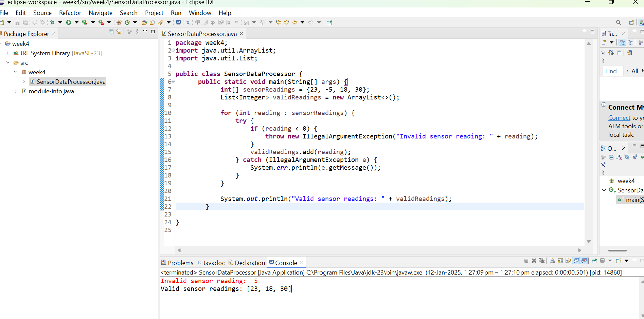Click the All filter in Task List

(635, 71)
